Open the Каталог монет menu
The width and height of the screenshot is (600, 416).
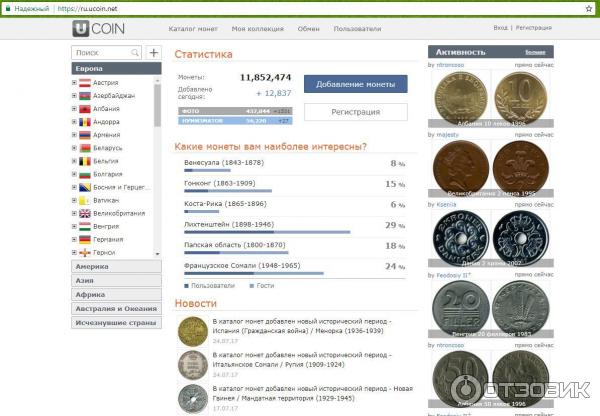point(192,29)
